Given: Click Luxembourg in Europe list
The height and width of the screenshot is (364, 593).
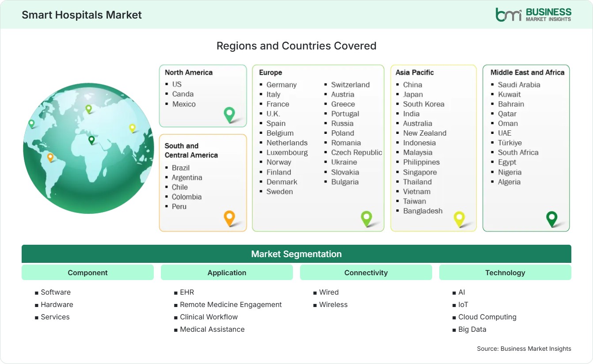Looking at the screenshot, I should pos(287,152).
